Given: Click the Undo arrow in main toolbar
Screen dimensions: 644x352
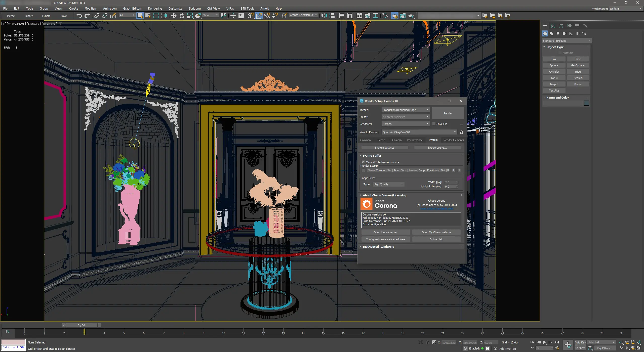Looking at the screenshot, I should pos(79,16).
